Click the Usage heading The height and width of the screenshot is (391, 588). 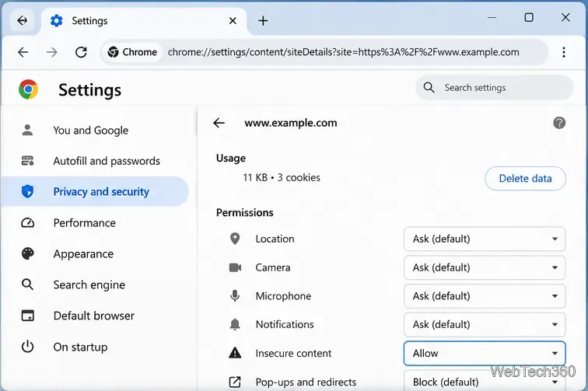[x=231, y=159]
